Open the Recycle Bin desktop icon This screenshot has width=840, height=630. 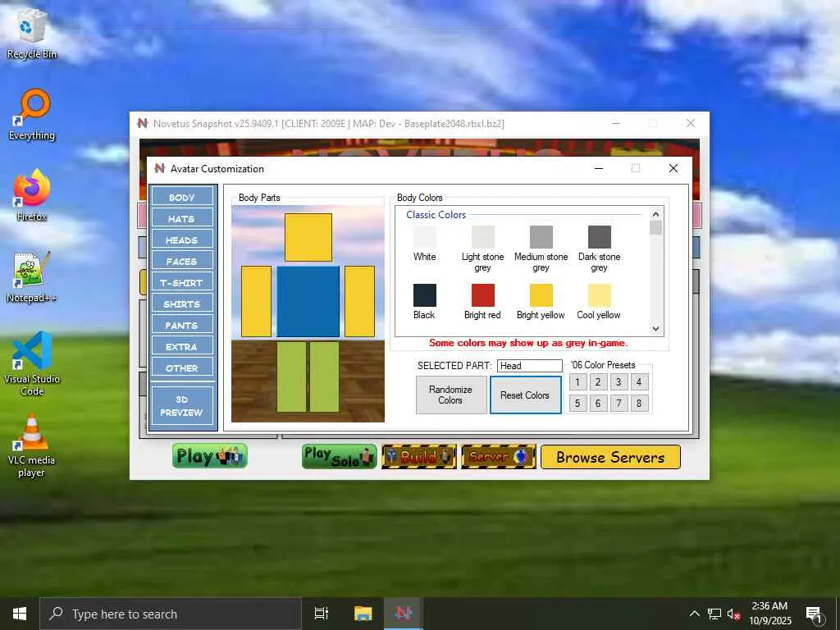32,34
